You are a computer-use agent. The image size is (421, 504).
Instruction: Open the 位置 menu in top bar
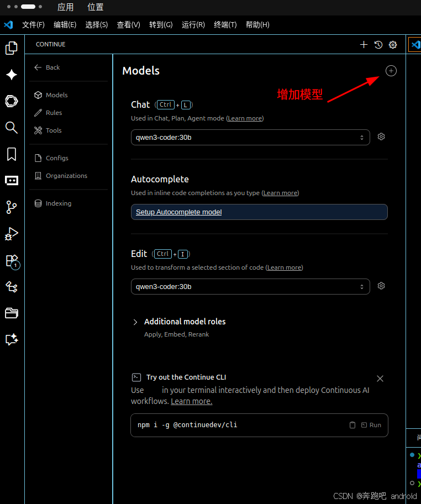pos(96,7)
